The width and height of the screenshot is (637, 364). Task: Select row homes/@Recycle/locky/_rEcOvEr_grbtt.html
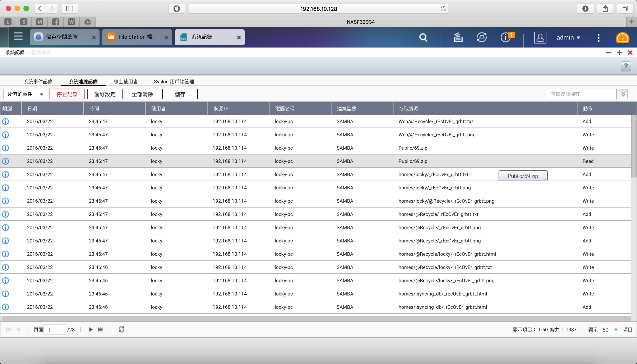pos(315,254)
